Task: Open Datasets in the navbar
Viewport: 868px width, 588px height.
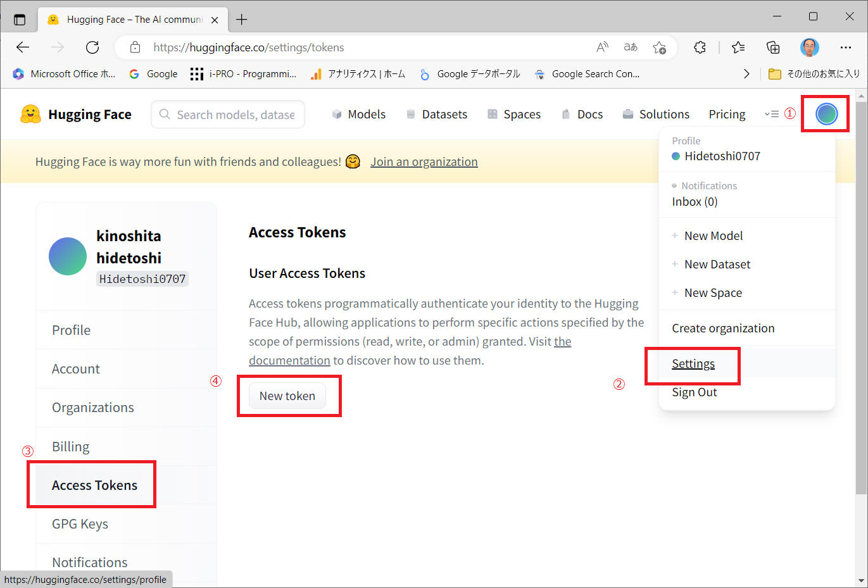Action: click(x=436, y=115)
